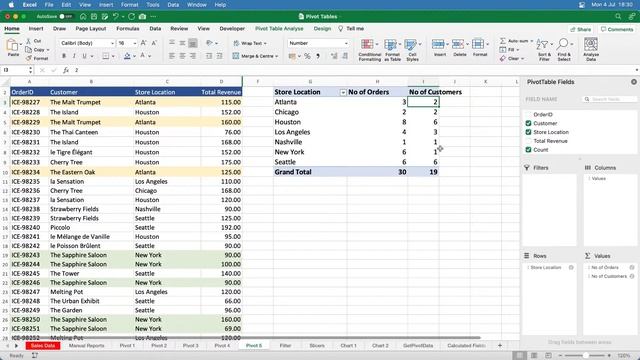Viewport: 640px width, 360px height.
Task: Toggle bold formatting
Action: click(x=64, y=56)
